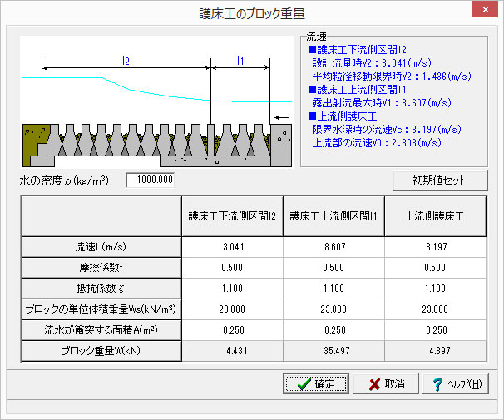
Task: Click column header 上流側護床工
Action: (435, 216)
